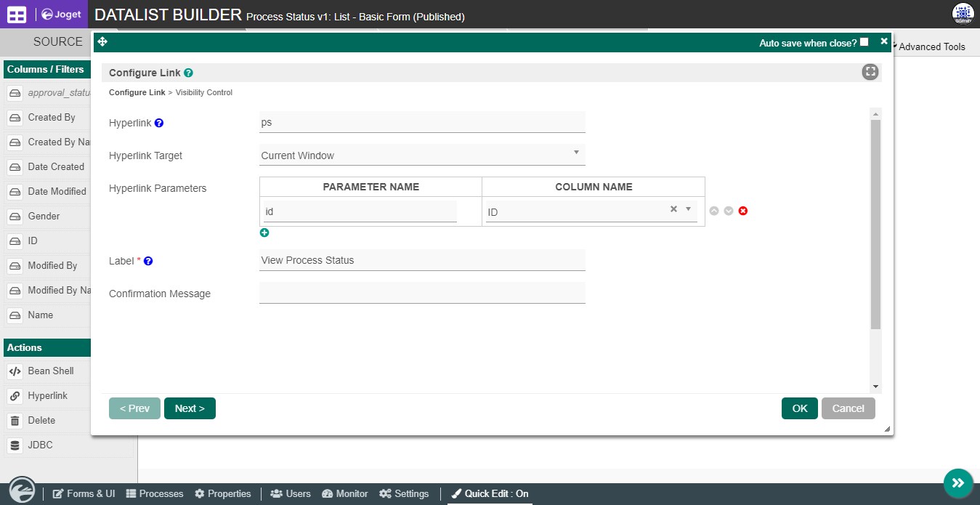The width and height of the screenshot is (980, 505).
Task: Click the dialog move handle icon
Action: pyautogui.click(x=102, y=42)
